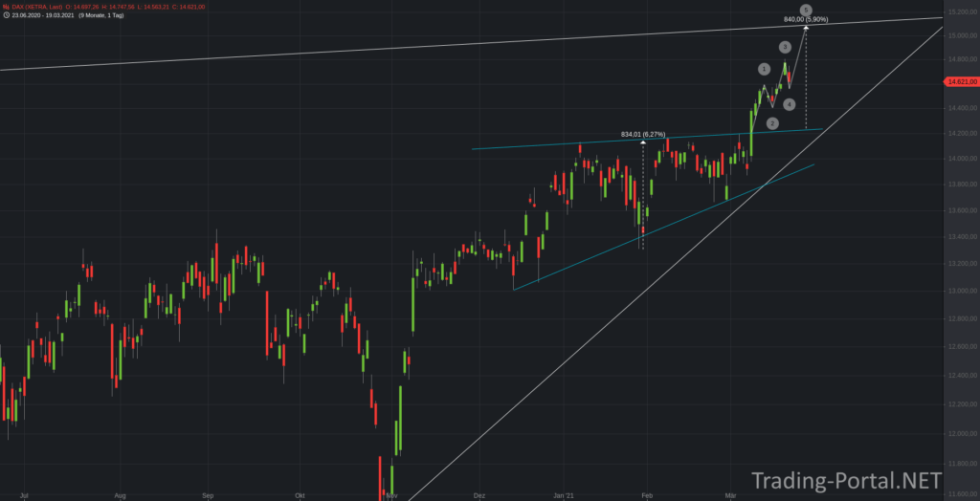Click the 14.800,00 price axis label
This screenshot has width=980, height=501.
(965, 60)
